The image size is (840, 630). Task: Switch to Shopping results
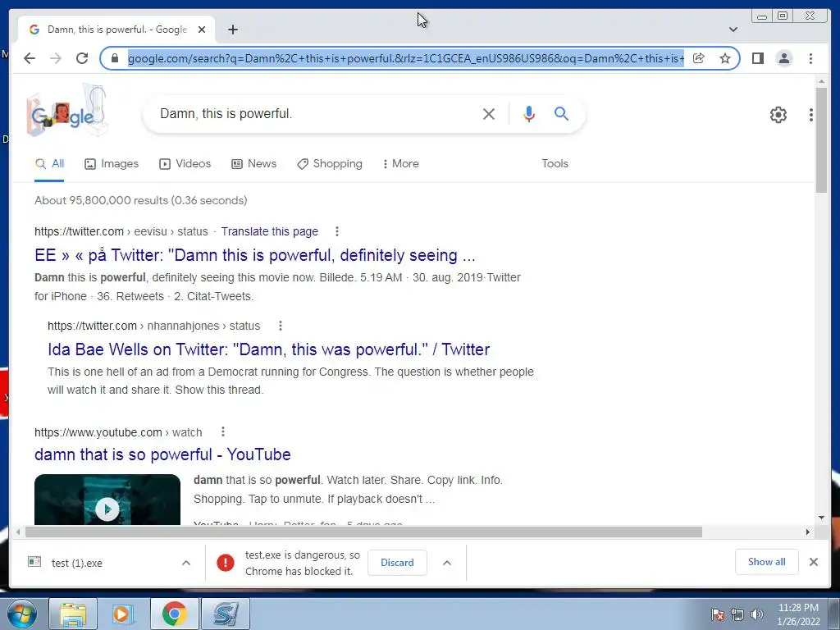tap(330, 164)
